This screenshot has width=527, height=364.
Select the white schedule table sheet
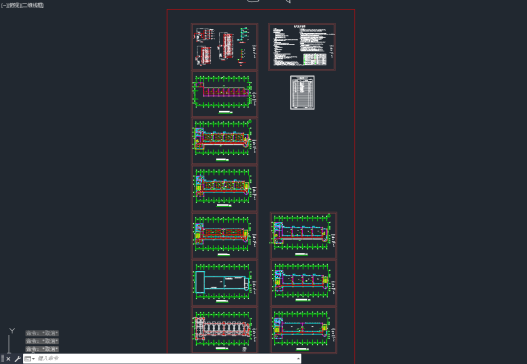pos(302,93)
